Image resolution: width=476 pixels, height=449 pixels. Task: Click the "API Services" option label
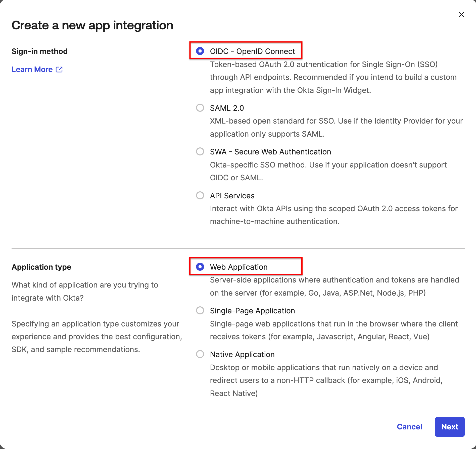pos(232,196)
